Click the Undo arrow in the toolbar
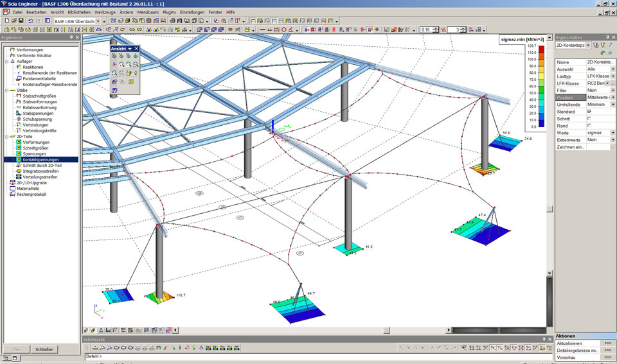 tap(30, 21)
